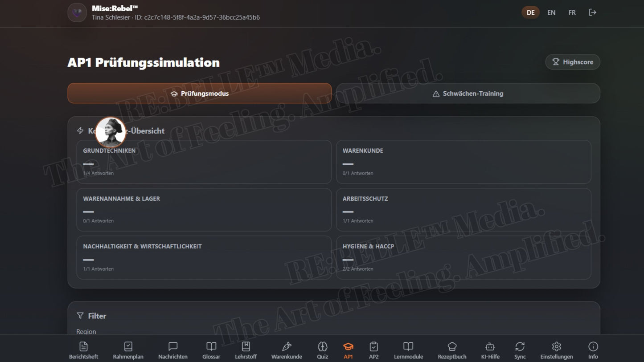
Task: Select the AP1 navigation item
Action: click(348, 350)
